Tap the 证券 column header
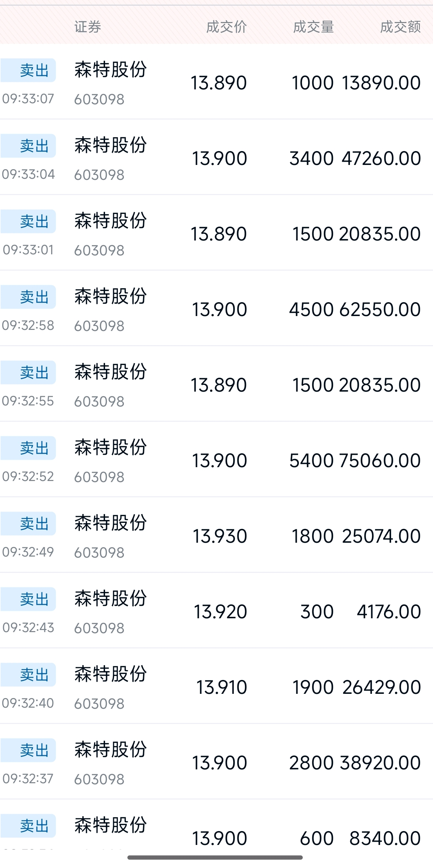This screenshot has height=868, width=433. coord(88,27)
